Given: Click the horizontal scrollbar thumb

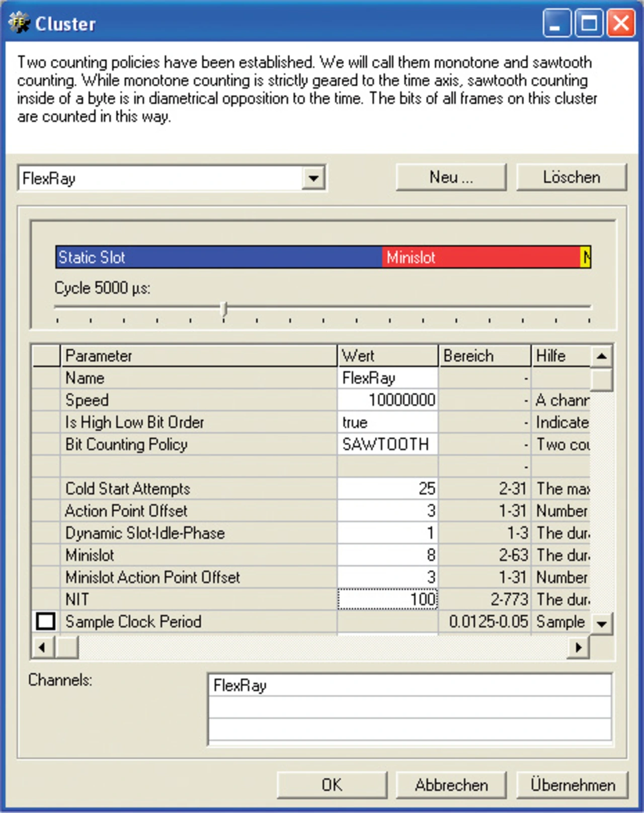Looking at the screenshot, I should 66,647.
